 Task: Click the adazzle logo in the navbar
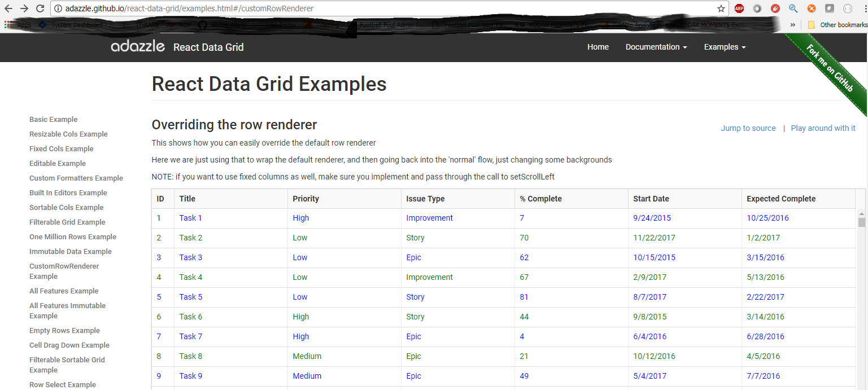(x=138, y=47)
